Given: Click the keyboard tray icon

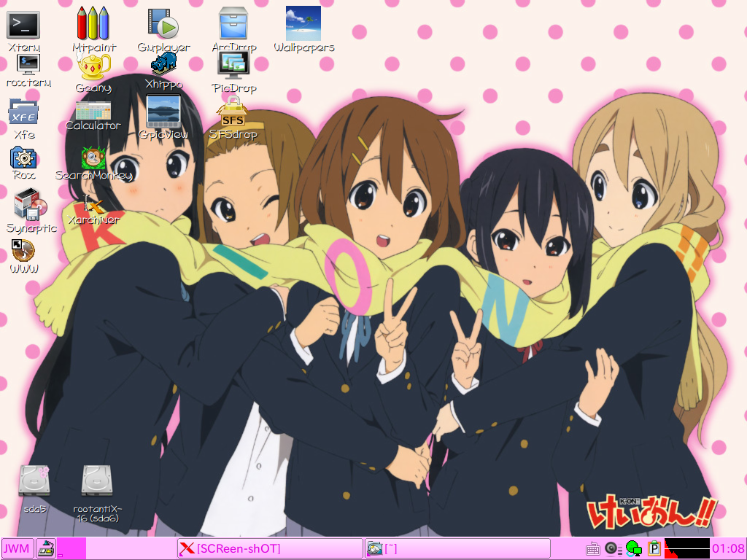Looking at the screenshot, I should tap(592, 549).
